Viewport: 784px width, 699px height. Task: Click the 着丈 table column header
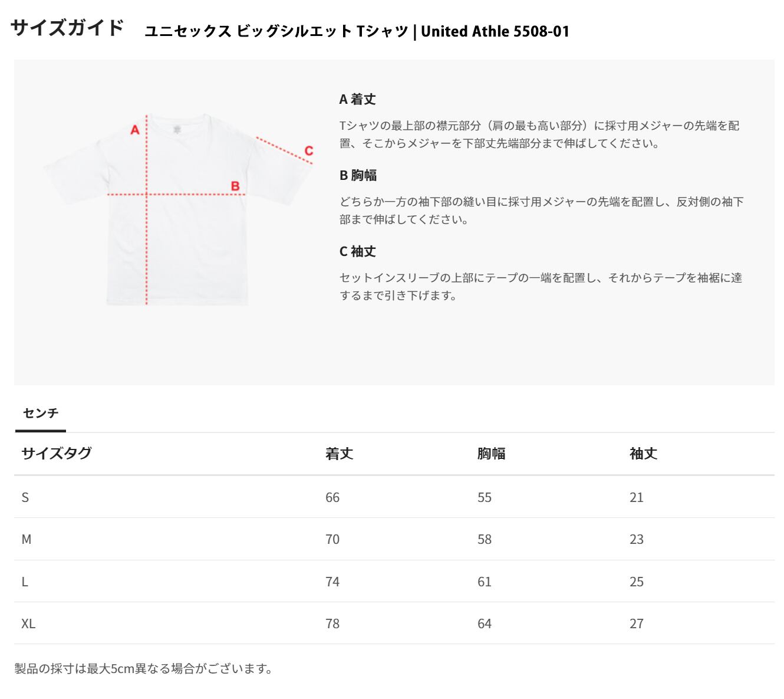(x=339, y=454)
